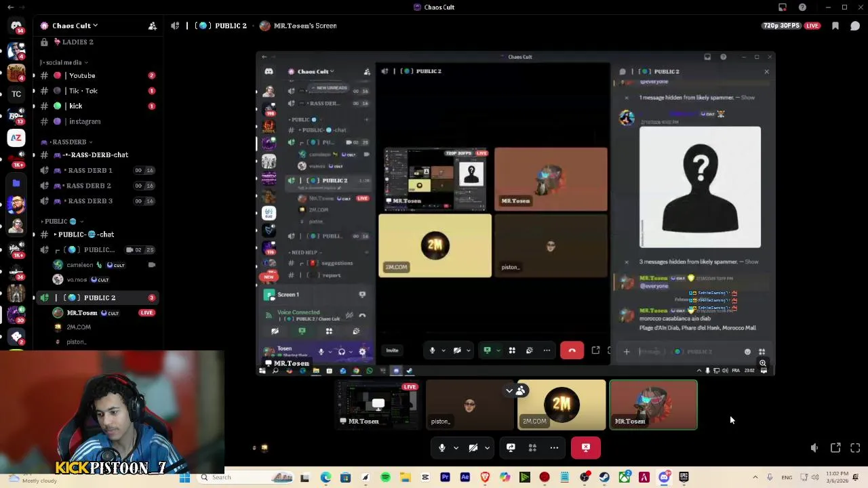Open the bookmark icon beside LIVE badge
The width and height of the screenshot is (868, 488).
coord(835,26)
